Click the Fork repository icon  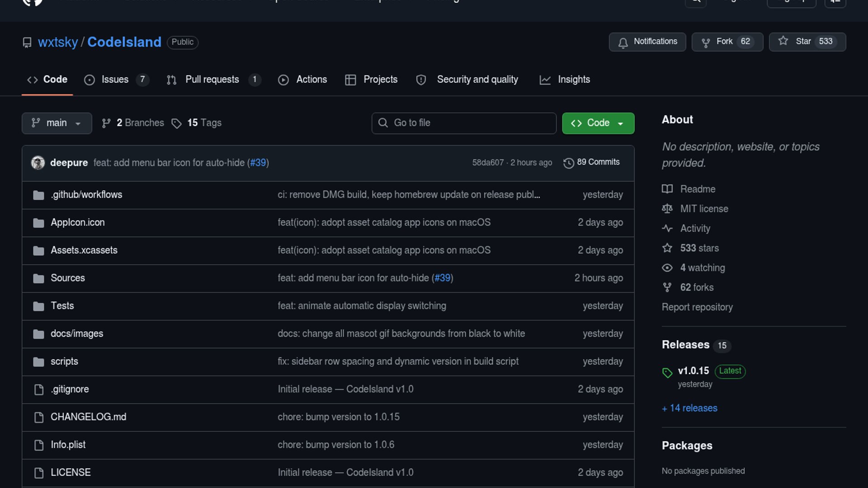tap(705, 42)
